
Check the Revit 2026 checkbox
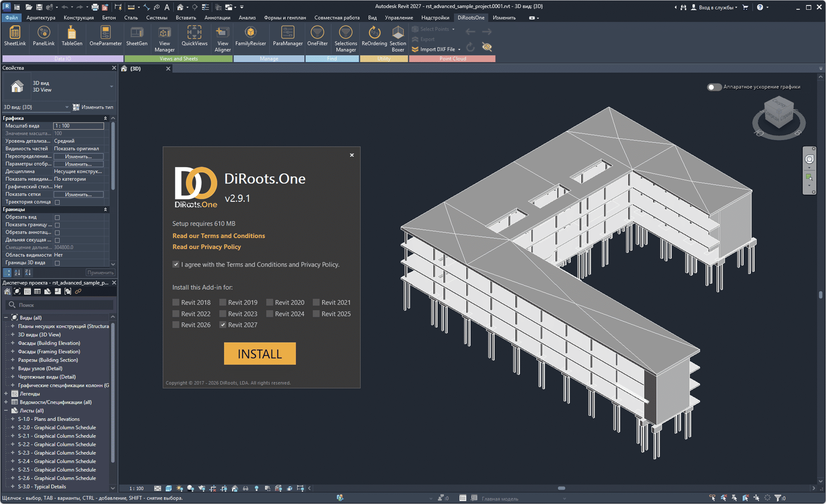[x=176, y=325]
